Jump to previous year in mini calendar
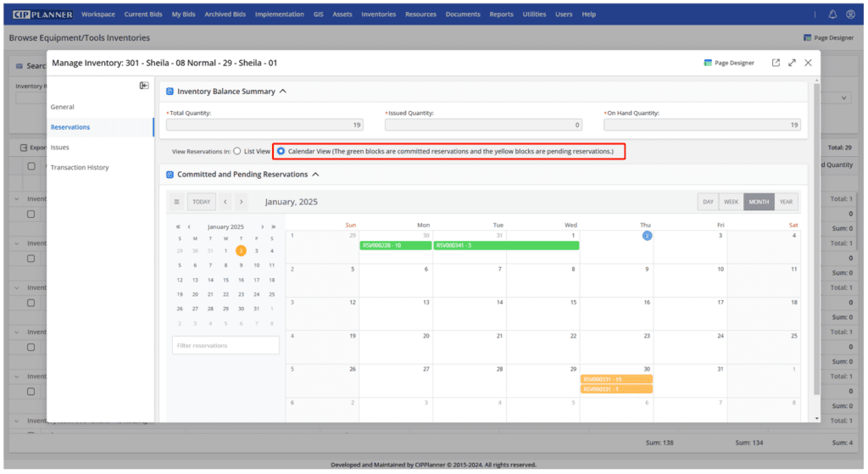868x474 pixels. click(178, 227)
